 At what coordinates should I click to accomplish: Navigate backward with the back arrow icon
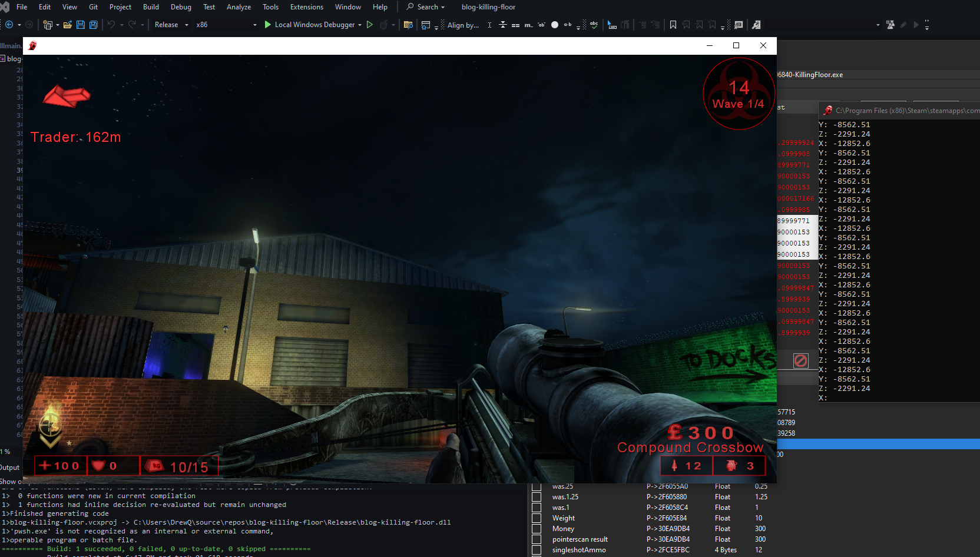click(x=9, y=25)
